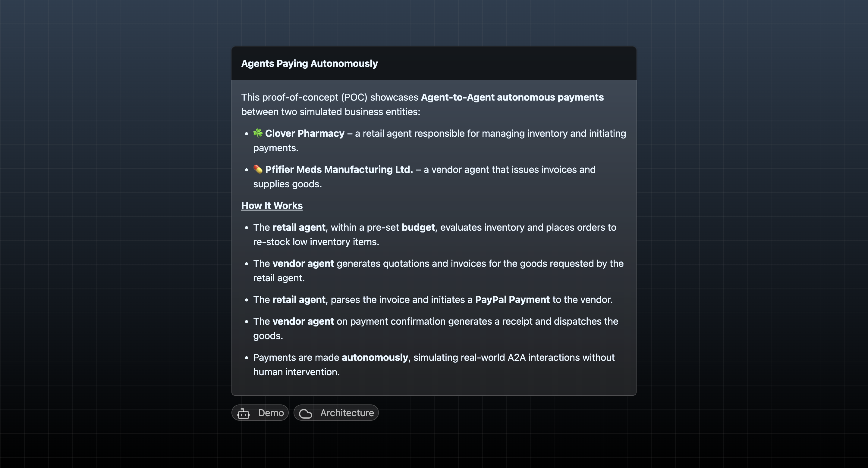Screen dimensions: 868x468
Task: Click vendor agent in receipt bullet
Action: tap(303, 321)
